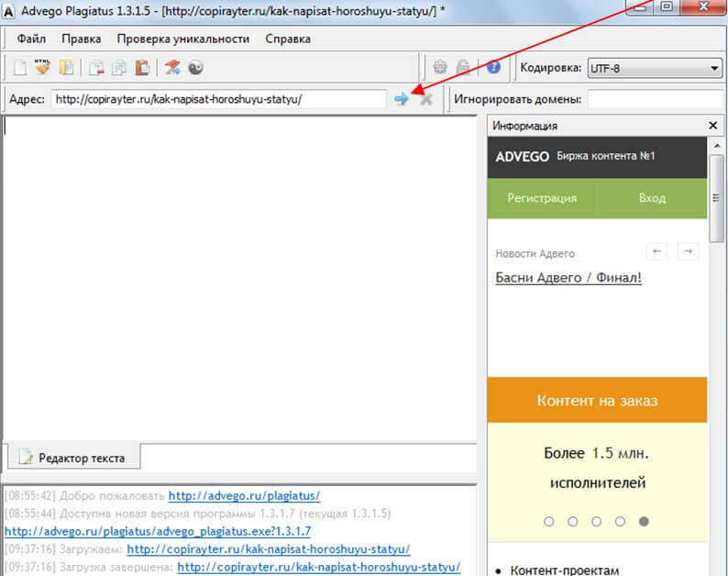Click the Контент на заказ banner
This screenshot has width=728, height=576.
[597, 400]
